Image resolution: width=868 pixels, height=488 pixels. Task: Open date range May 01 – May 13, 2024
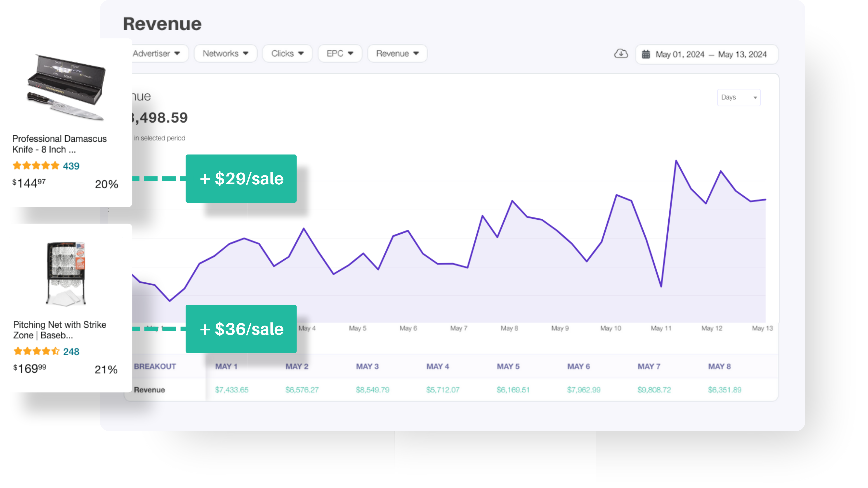click(707, 54)
